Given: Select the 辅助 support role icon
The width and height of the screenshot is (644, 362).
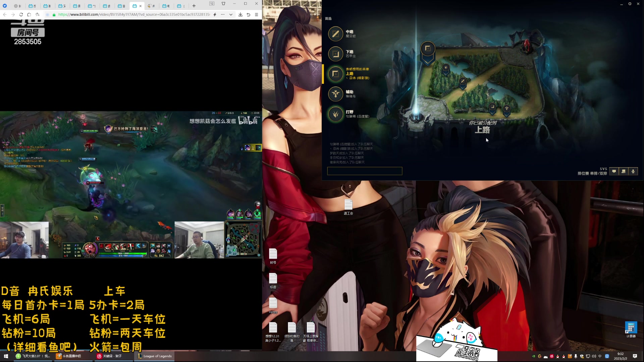Looking at the screenshot, I should 335,94.
